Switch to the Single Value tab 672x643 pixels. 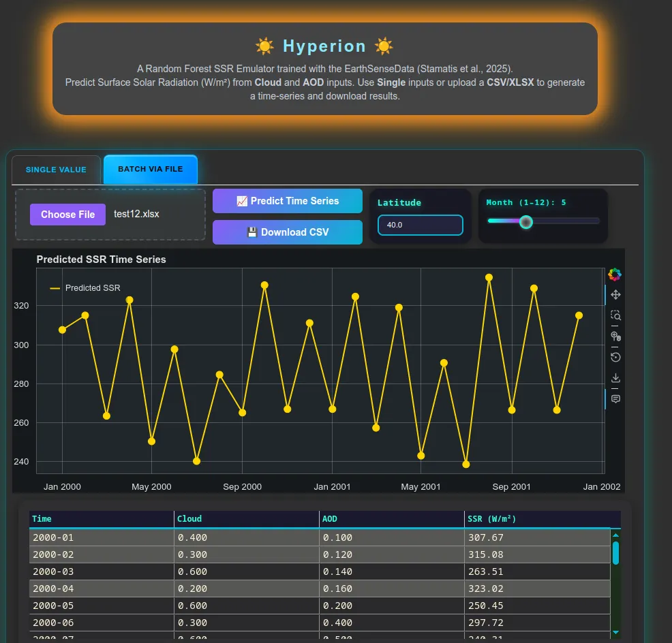pyautogui.click(x=56, y=170)
